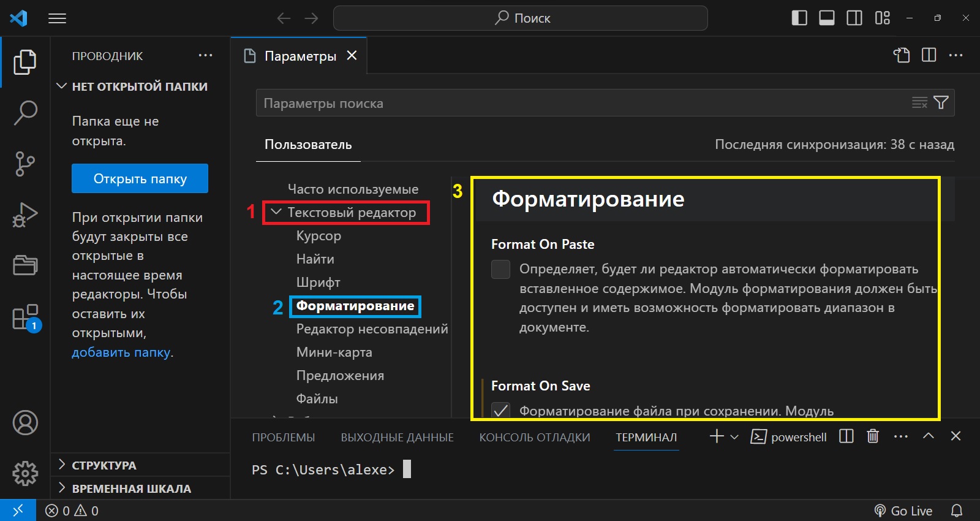Select Часто используемые in settings tree
The height and width of the screenshot is (521, 980).
tap(353, 189)
